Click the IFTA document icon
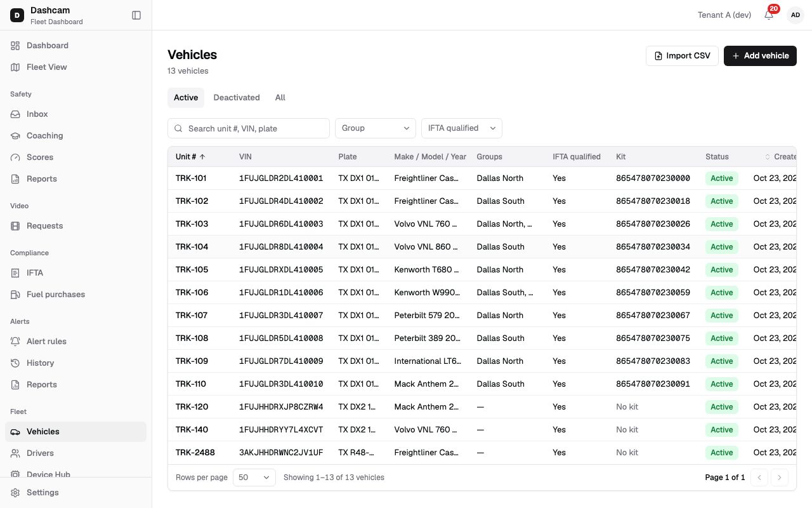812x508 pixels. click(15, 273)
